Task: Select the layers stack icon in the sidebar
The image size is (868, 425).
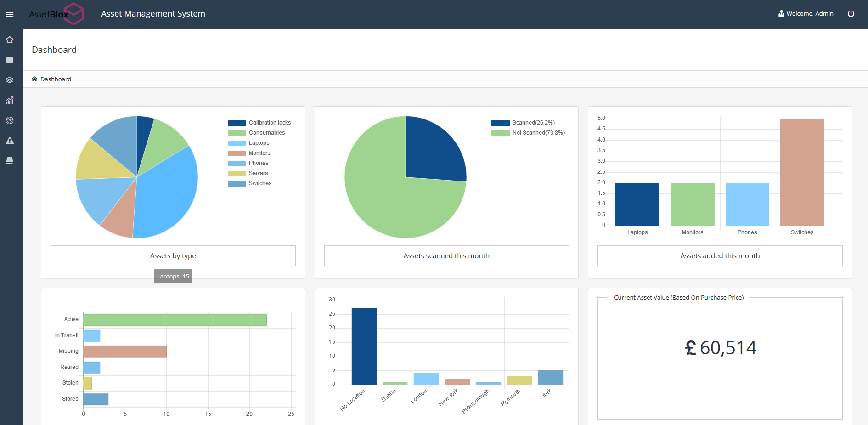Action: tap(10, 80)
